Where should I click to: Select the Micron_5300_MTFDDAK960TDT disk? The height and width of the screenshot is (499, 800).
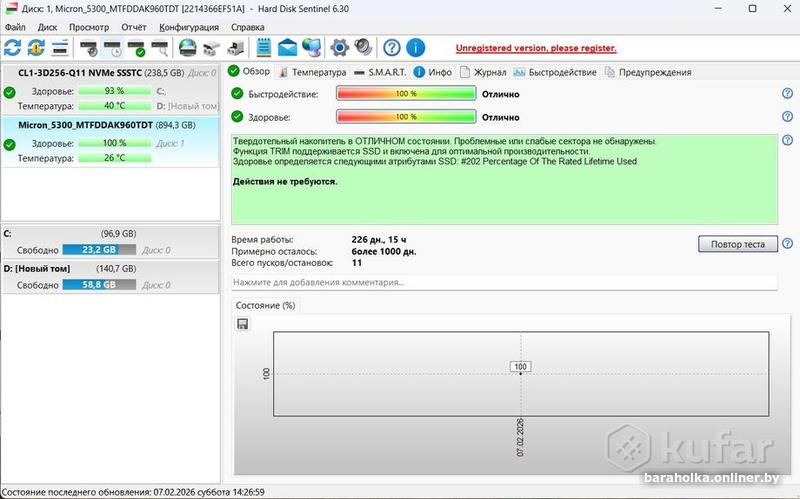(110, 141)
